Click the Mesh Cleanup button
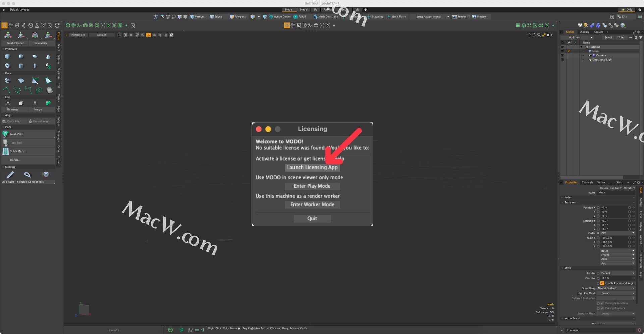This screenshot has width=644, height=334. pyautogui.click(x=15, y=43)
